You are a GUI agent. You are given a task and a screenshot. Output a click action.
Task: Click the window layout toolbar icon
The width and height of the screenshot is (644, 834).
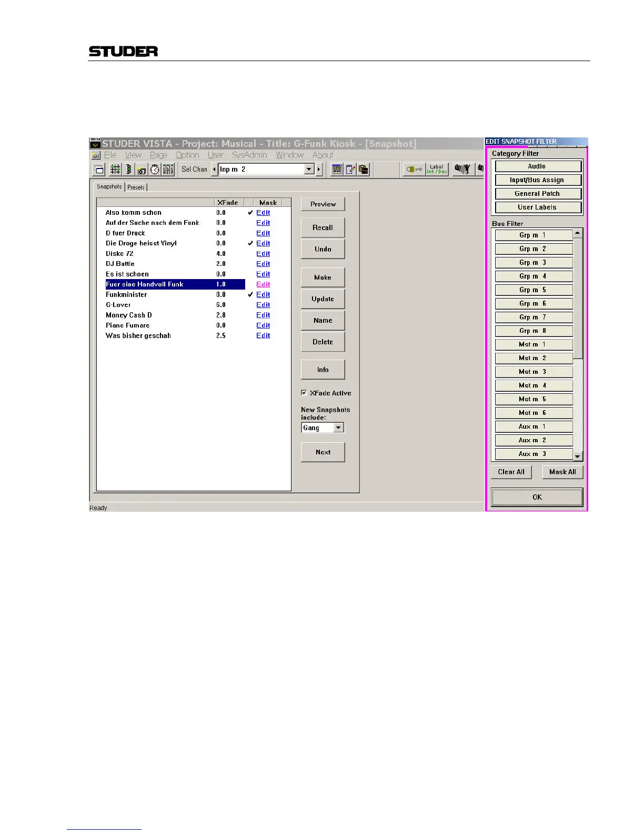click(99, 170)
